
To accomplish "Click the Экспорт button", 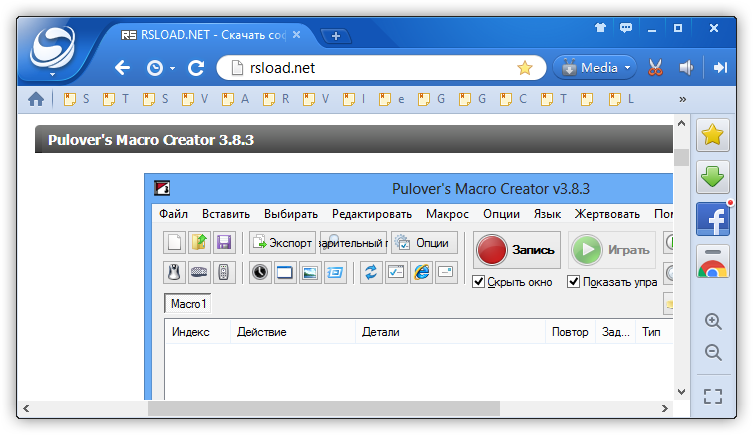I will (x=282, y=243).
